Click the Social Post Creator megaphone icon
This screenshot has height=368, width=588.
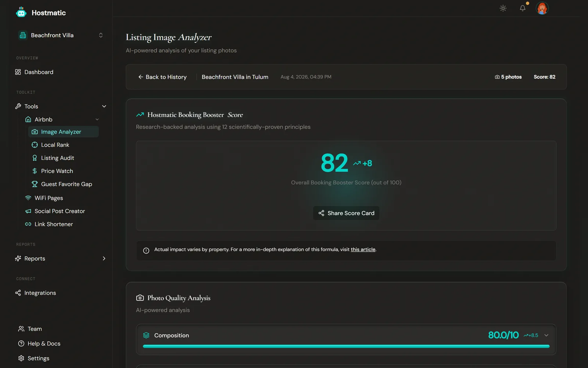point(28,211)
